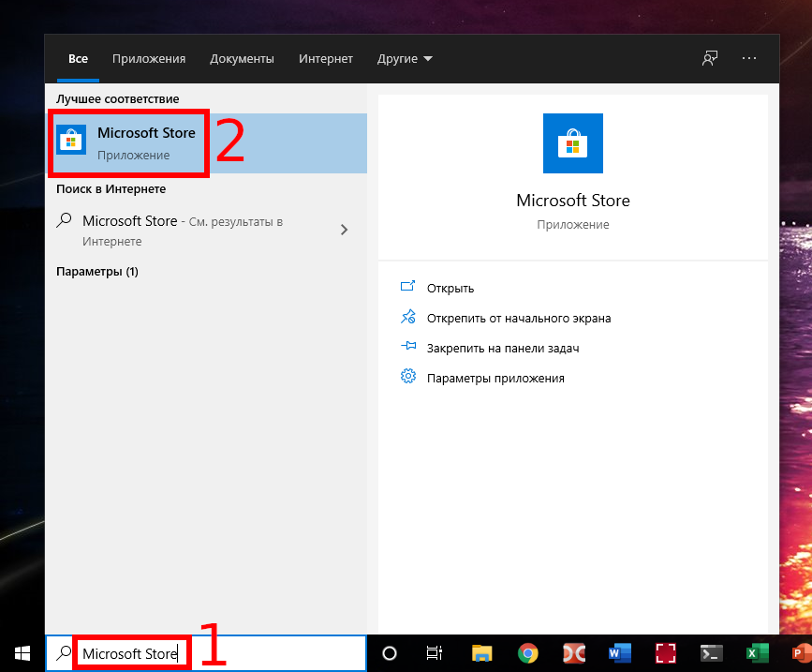Click the feedback person icon in search header
The height and width of the screenshot is (672, 812).
click(710, 58)
